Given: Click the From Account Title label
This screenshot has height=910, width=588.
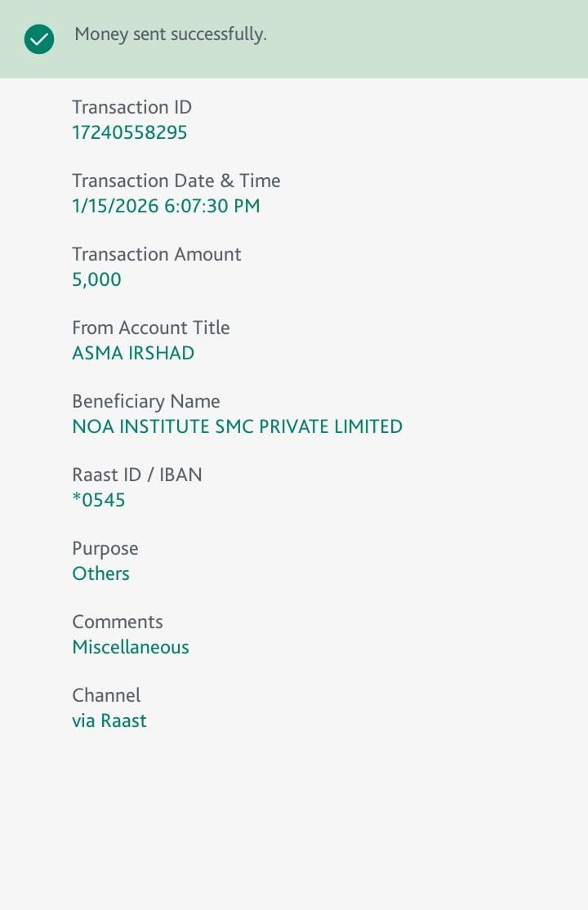Looking at the screenshot, I should pos(150,328).
